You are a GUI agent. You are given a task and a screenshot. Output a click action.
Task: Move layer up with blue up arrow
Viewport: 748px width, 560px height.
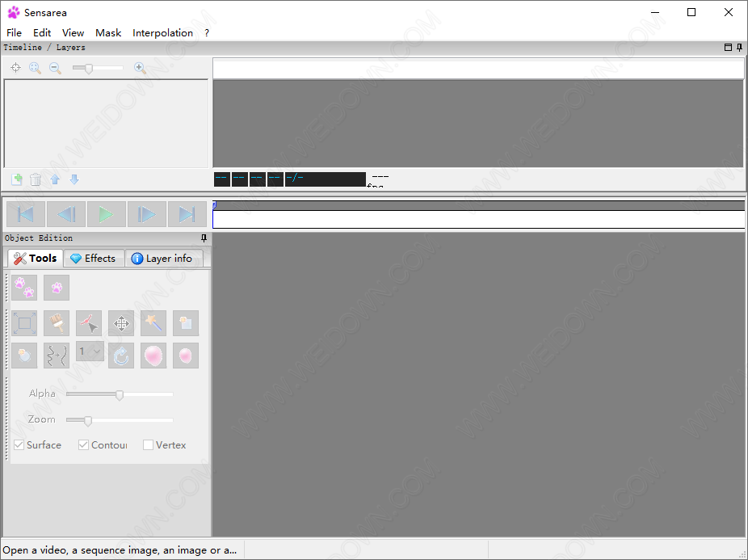[x=55, y=179]
